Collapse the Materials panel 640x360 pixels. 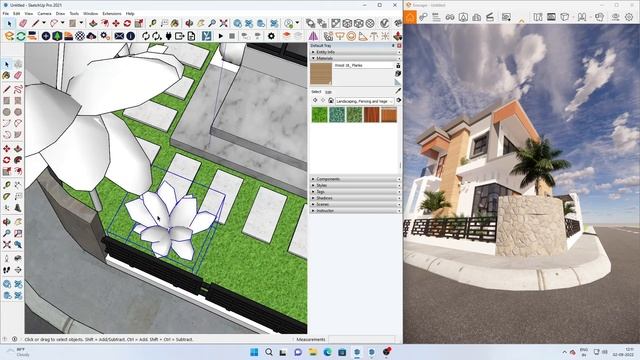tap(355, 58)
